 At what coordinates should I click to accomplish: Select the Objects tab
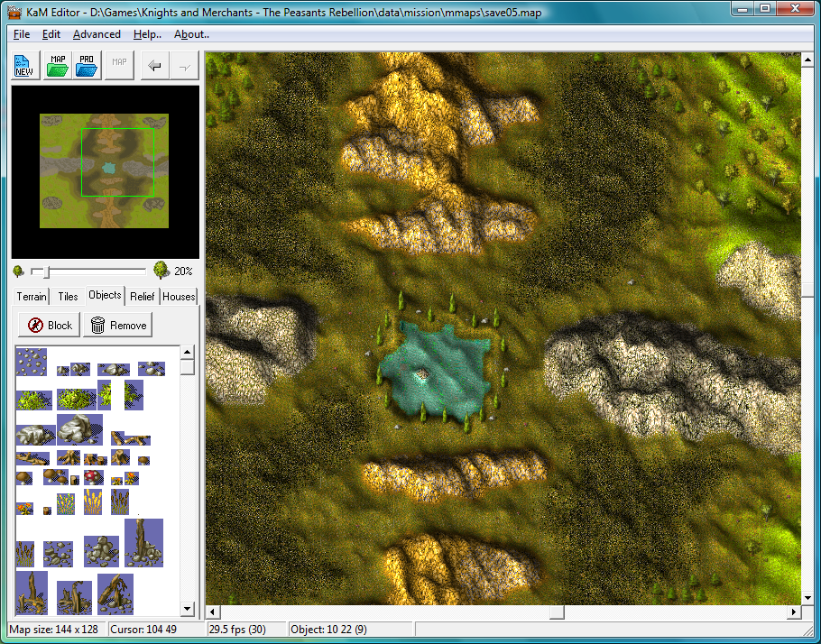[x=105, y=295]
